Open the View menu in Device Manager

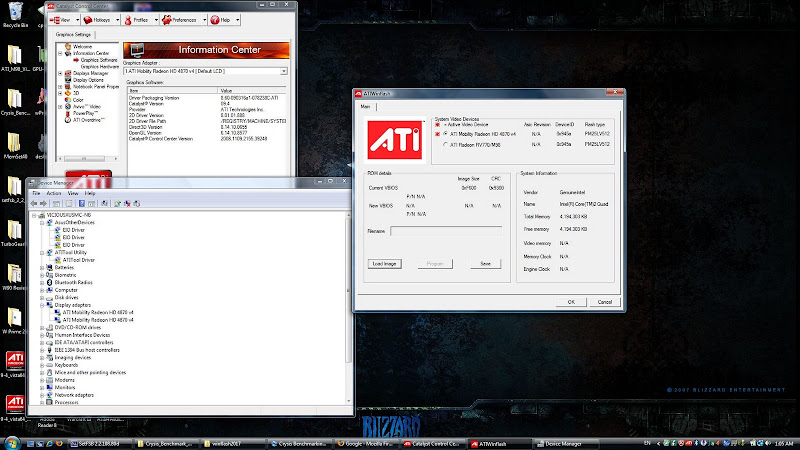73,193
